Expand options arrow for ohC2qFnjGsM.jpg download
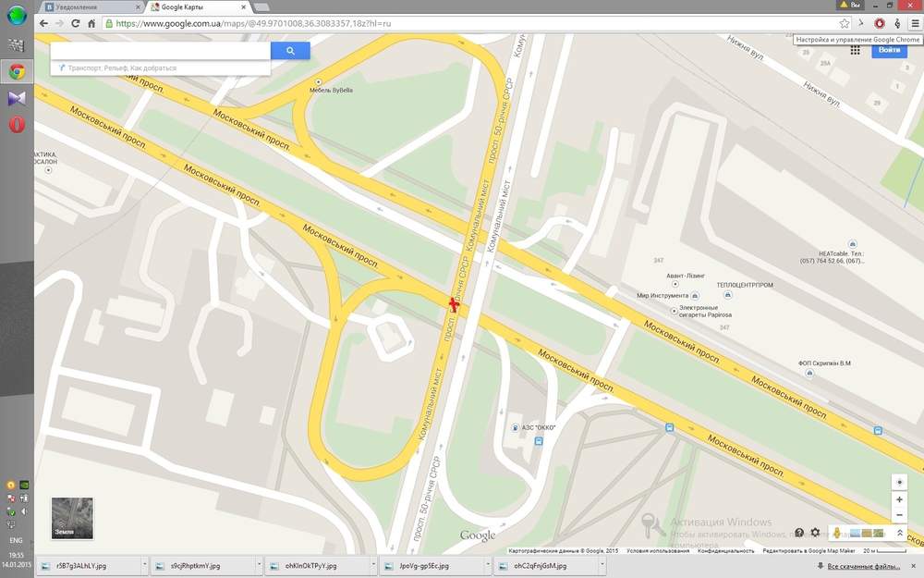Screen dimensions: 924x578 click(x=602, y=566)
